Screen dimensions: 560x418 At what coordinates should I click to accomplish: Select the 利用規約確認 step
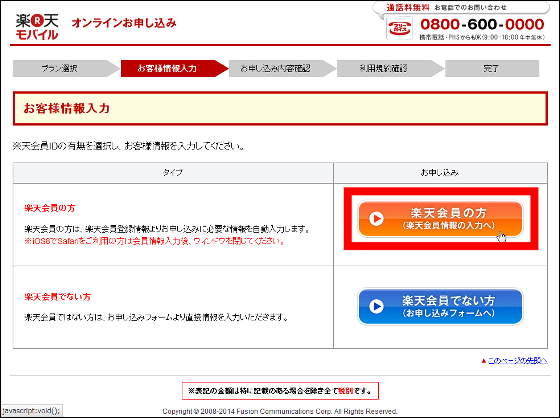[x=390, y=68]
